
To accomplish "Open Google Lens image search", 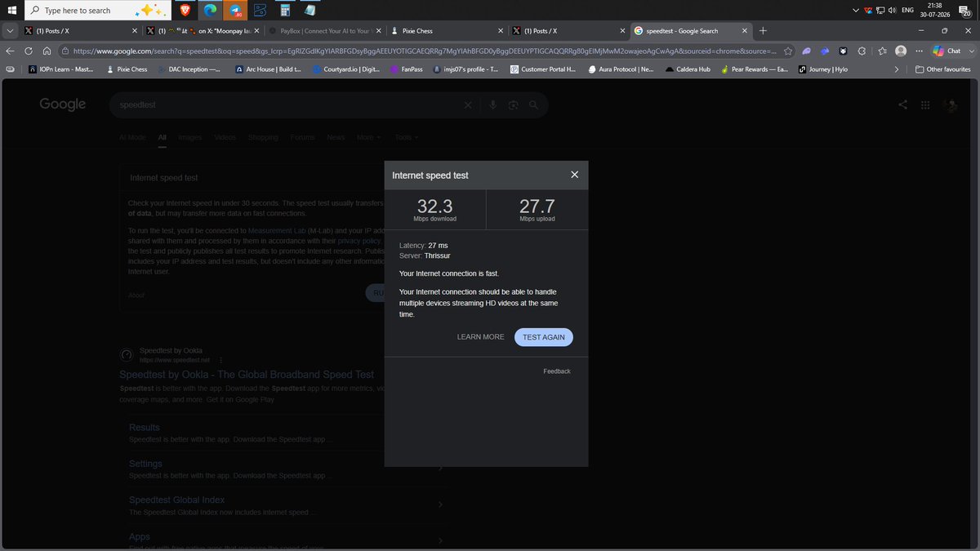I will [x=513, y=104].
